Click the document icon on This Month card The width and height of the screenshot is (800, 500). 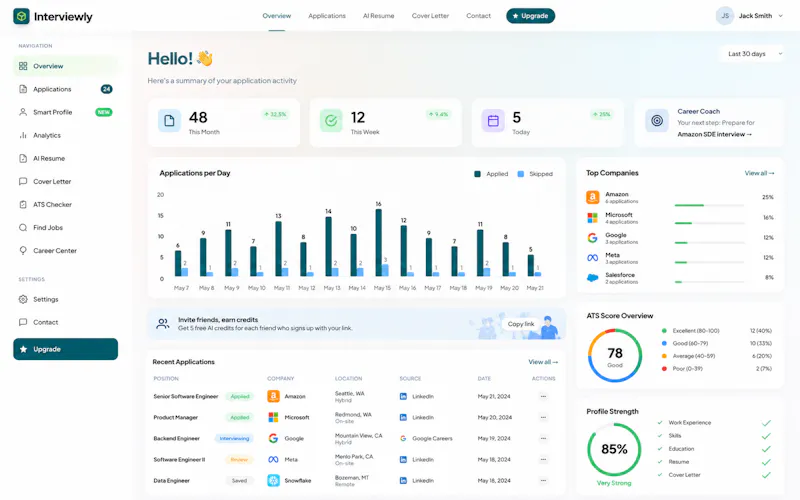pyautogui.click(x=169, y=121)
